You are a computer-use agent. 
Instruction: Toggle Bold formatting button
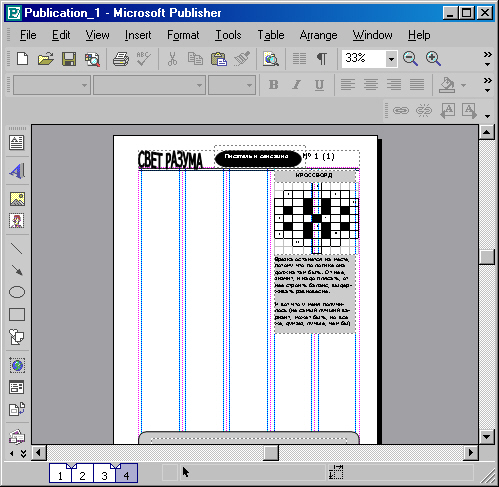(x=273, y=85)
